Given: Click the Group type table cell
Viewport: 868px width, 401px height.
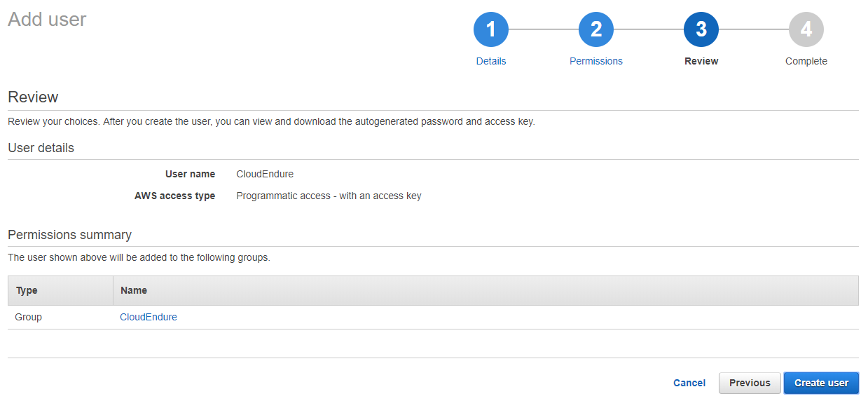Looking at the screenshot, I should pyautogui.click(x=29, y=317).
